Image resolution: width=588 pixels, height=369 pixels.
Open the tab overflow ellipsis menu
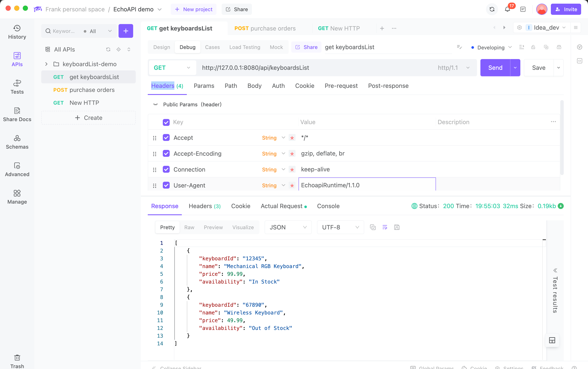(394, 28)
